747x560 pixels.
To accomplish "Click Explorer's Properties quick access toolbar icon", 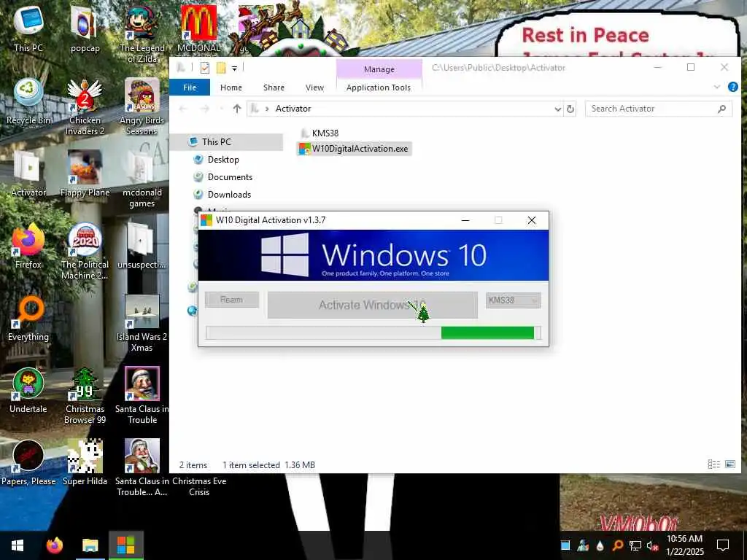I will 205,68.
